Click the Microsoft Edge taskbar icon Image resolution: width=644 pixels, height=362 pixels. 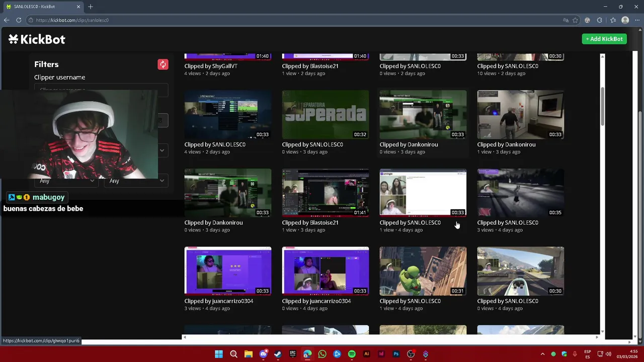307,354
